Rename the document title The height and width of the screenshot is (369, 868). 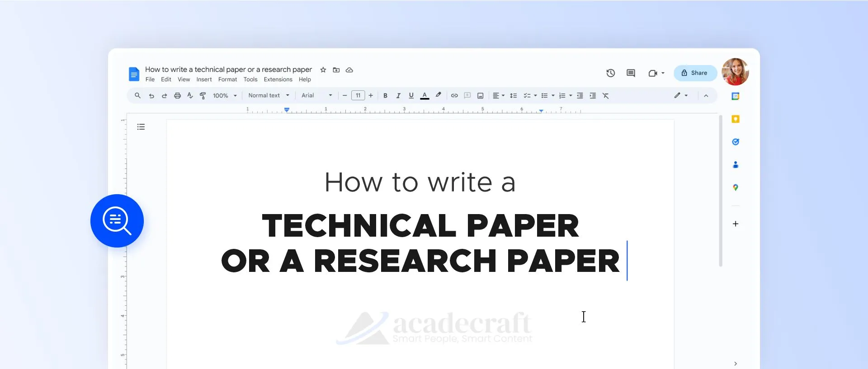point(228,70)
